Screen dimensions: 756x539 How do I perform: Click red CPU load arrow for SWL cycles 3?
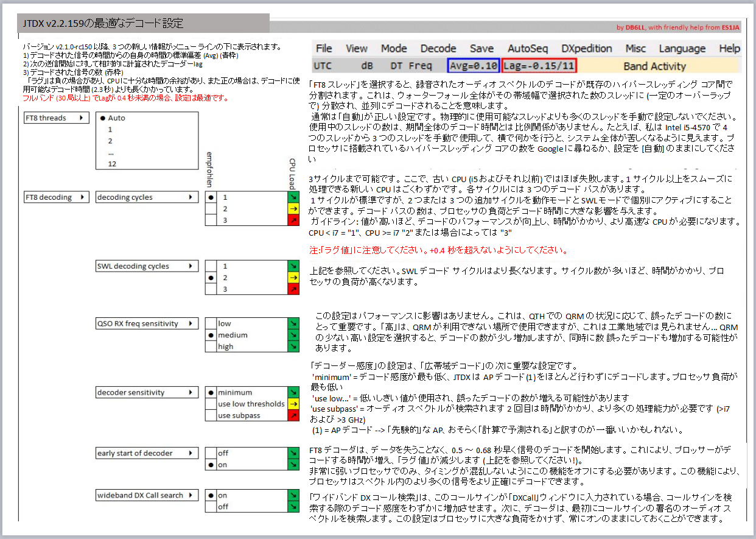[x=293, y=289]
